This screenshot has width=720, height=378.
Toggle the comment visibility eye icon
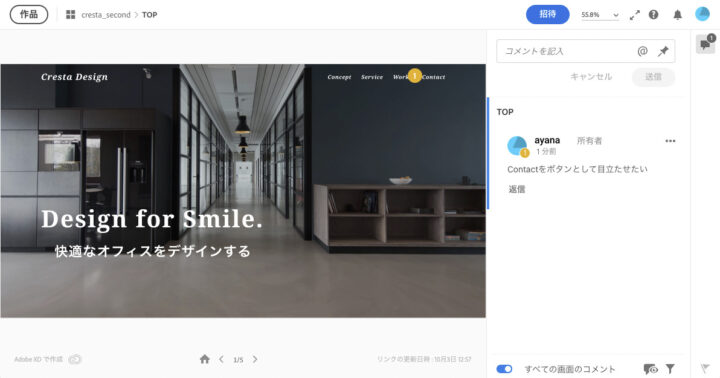(650, 369)
